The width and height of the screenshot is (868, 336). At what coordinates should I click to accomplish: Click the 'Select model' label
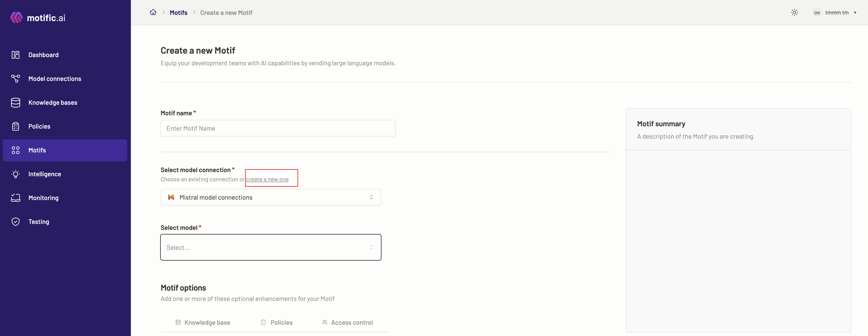pyautogui.click(x=179, y=228)
